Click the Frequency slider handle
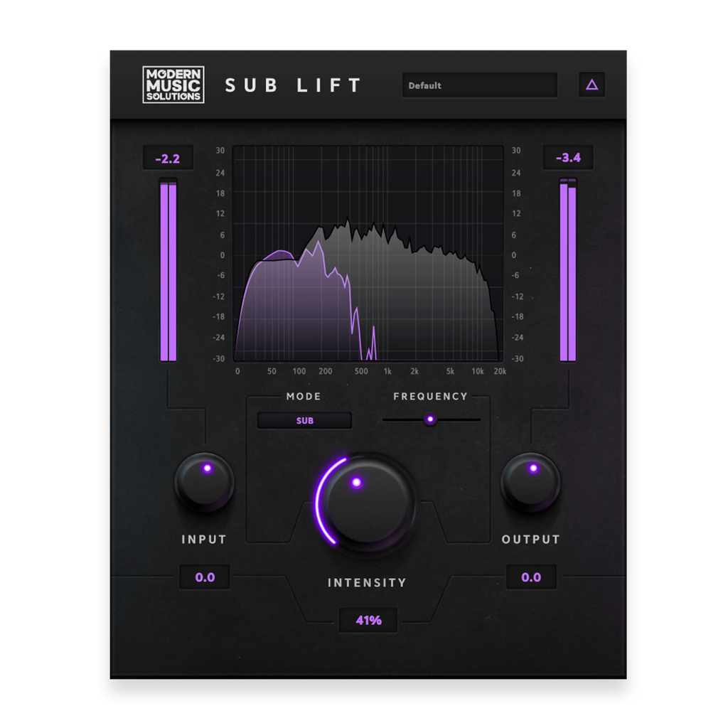Screen dimensions: 728x728 tap(429, 419)
